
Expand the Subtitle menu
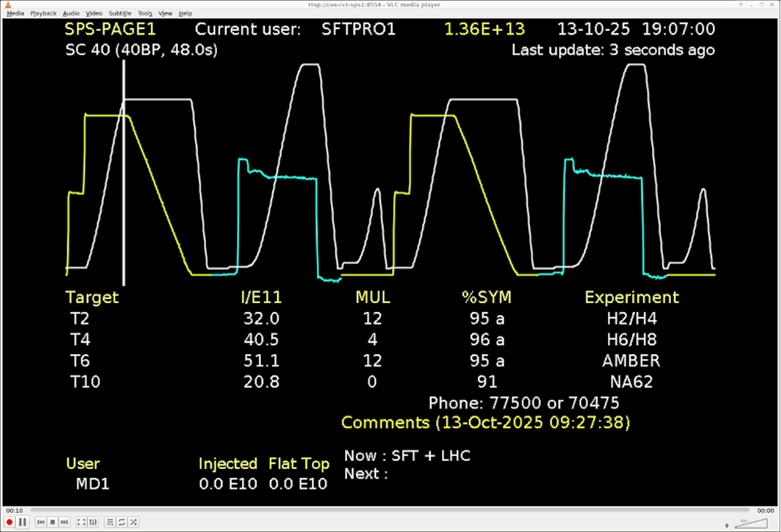tap(120, 13)
